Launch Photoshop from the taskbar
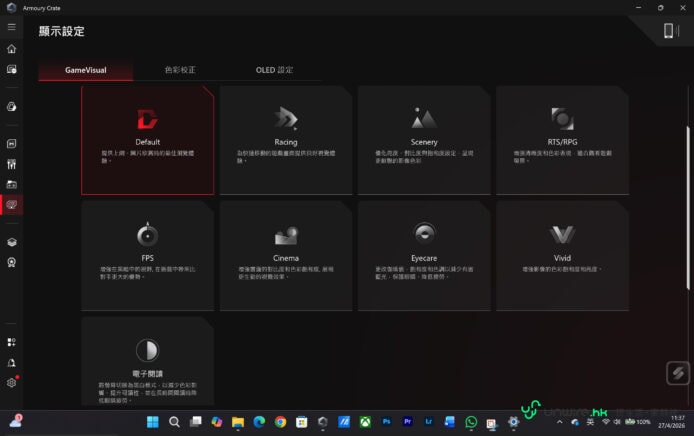This screenshot has width=694, height=436. coord(386,422)
